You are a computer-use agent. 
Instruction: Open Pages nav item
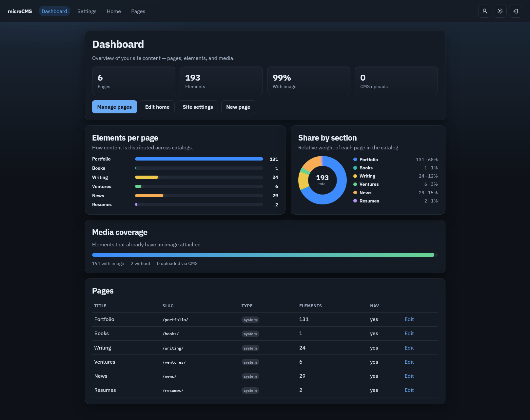pos(138,11)
